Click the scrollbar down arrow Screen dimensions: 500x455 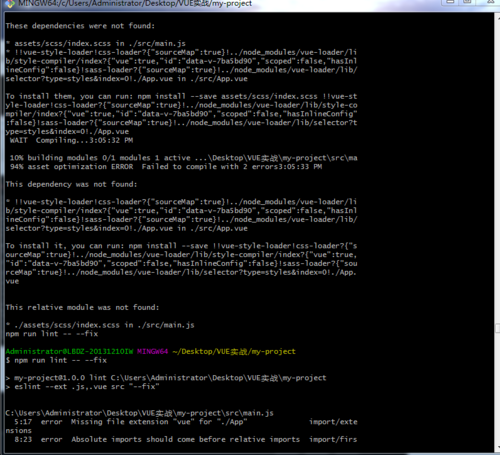[x=497, y=447]
